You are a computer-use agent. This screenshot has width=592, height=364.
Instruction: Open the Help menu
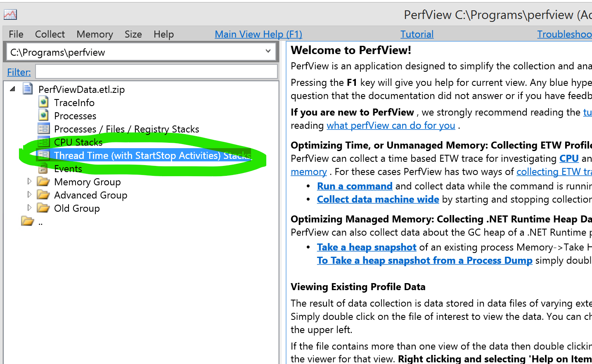coord(163,34)
